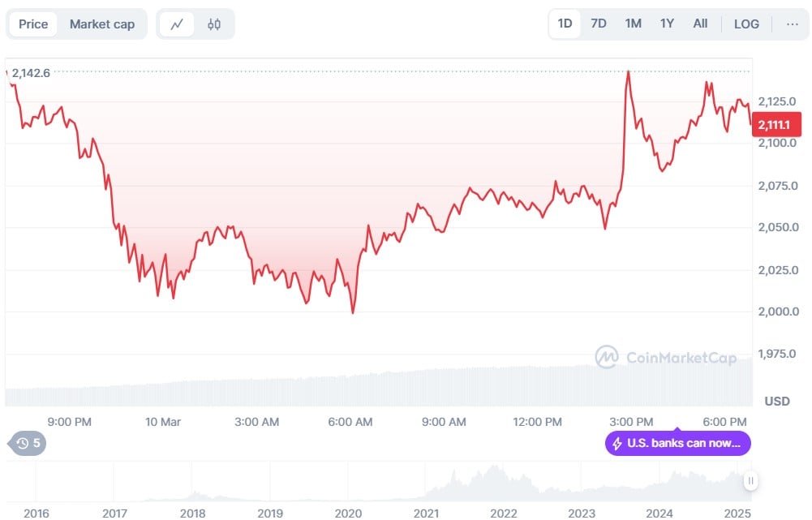
Task: Click the history events badge showing 5
Action: pyautogui.click(x=28, y=443)
